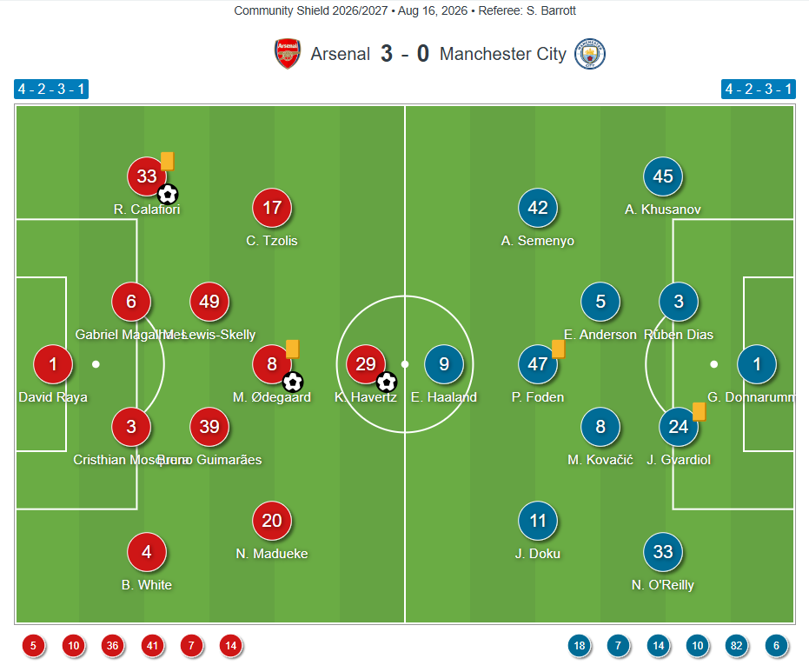Click the Arsenal club crest
Image resolution: width=809 pixels, height=672 pixels.
point(288,54)
